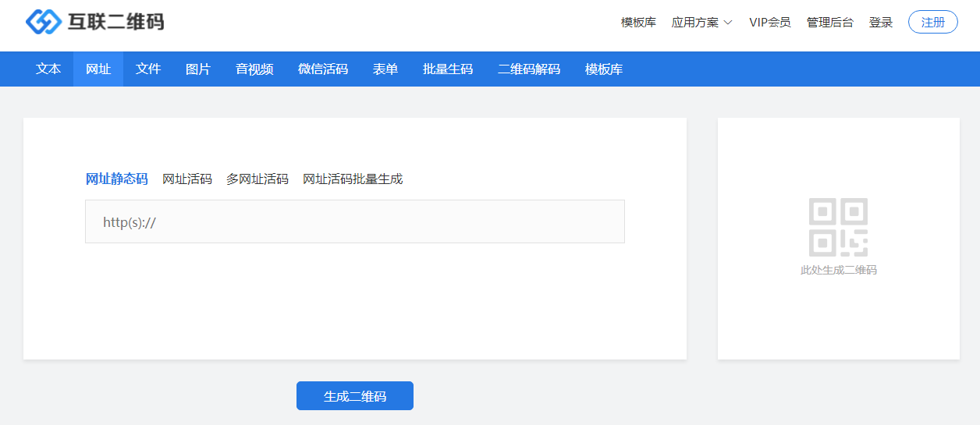Open the 模板库 link in top header
Viewport: 980px width, 425px height.
[x=638, y=23]
